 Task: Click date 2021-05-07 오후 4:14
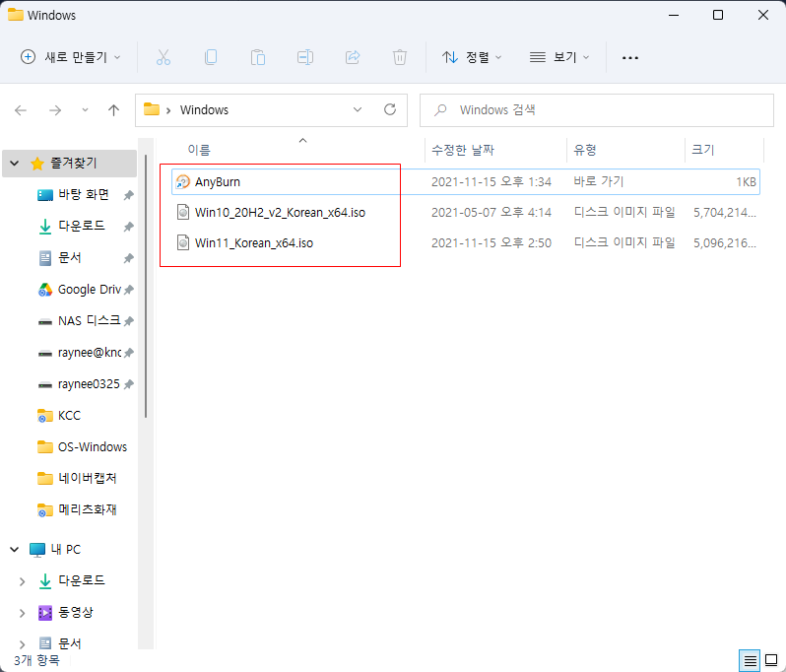point(491,213)
